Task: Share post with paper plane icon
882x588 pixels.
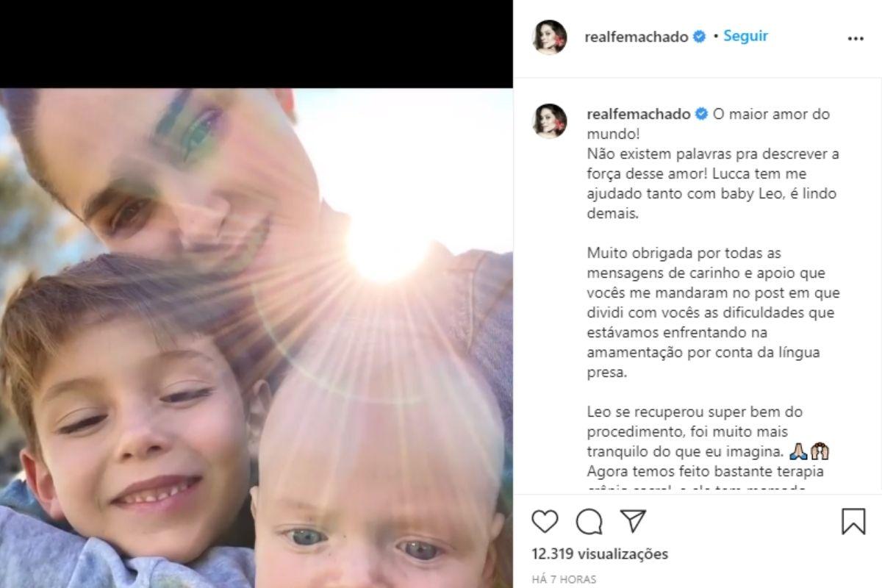Action: point(633,520)
